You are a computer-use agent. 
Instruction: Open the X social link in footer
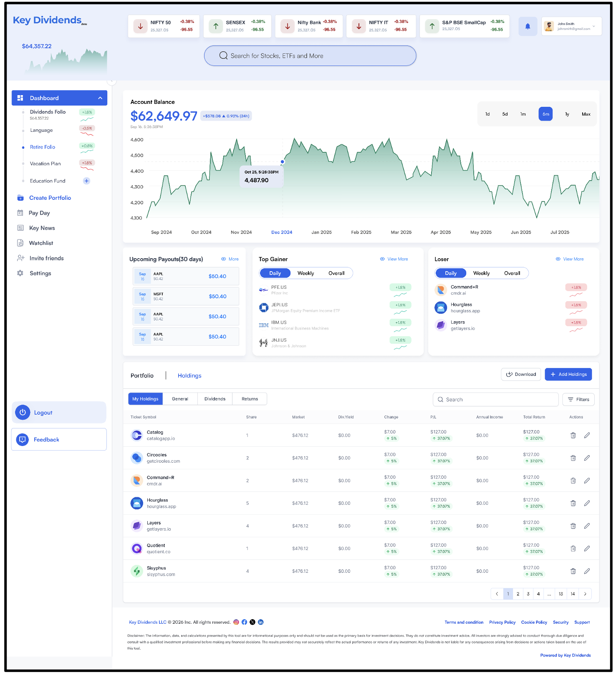click(x=252, y=622)
